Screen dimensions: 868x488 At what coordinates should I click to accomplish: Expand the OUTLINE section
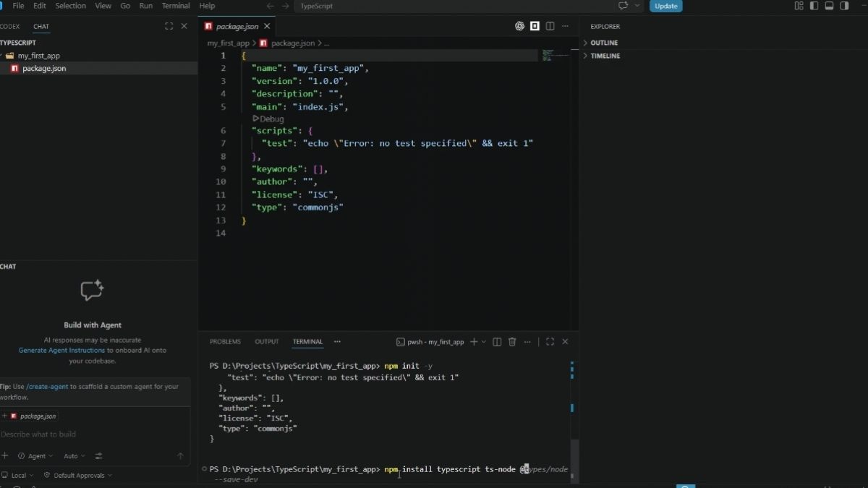coord(604,43)
